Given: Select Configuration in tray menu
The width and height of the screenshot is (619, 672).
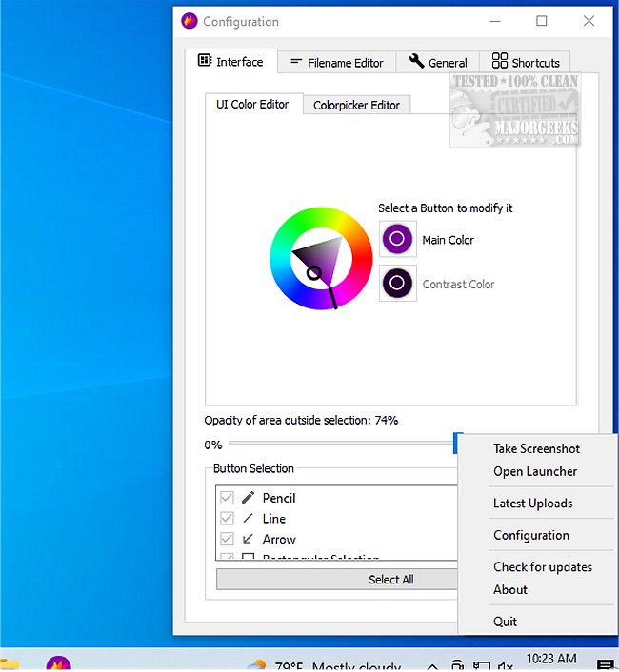Looking at the screenshot, I should click(531, 535).
